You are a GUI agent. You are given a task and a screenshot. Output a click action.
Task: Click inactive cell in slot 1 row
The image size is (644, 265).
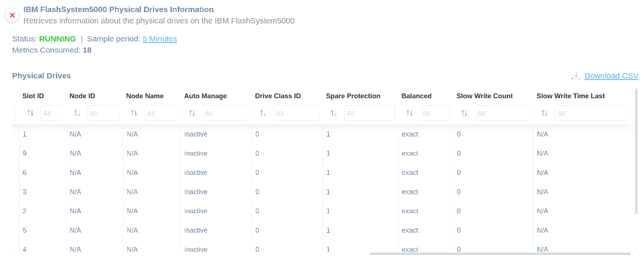tap(195, 134)
